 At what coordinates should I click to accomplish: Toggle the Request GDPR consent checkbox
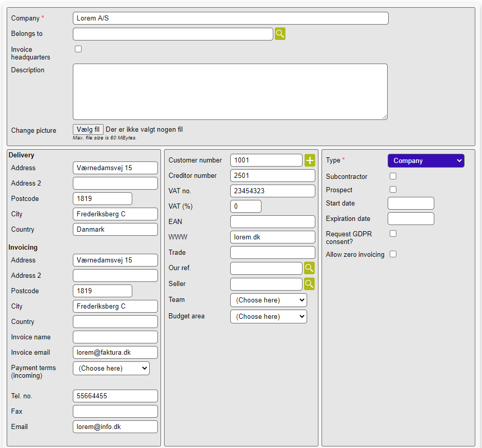[393, 234]
